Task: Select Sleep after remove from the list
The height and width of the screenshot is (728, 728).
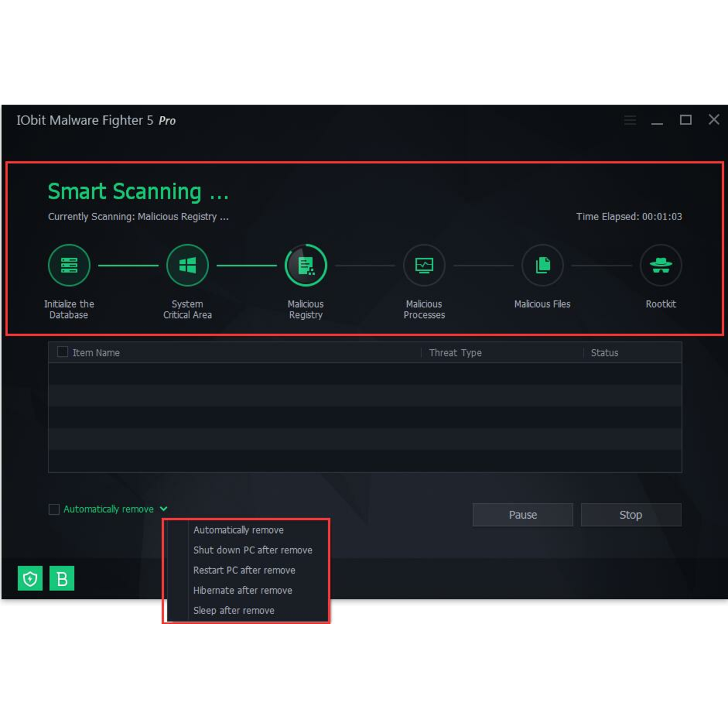Action: pyautogui.click(x=234, y=610)
